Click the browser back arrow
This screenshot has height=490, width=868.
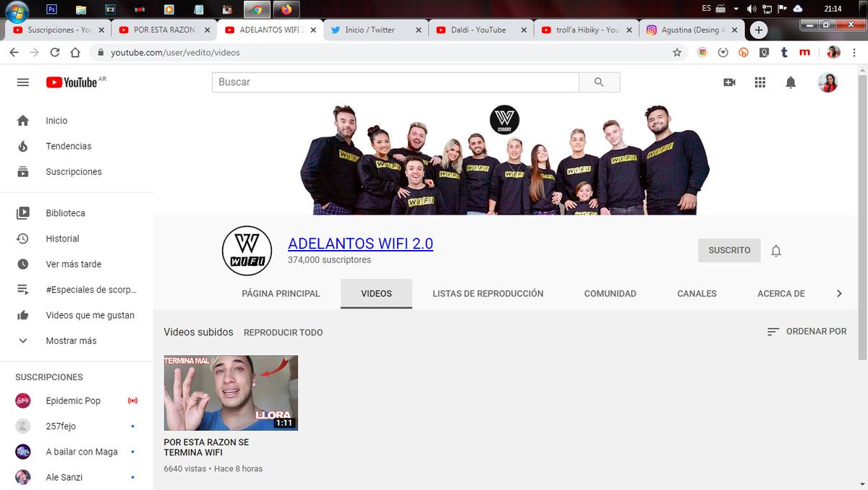click(x=14, y=52)
